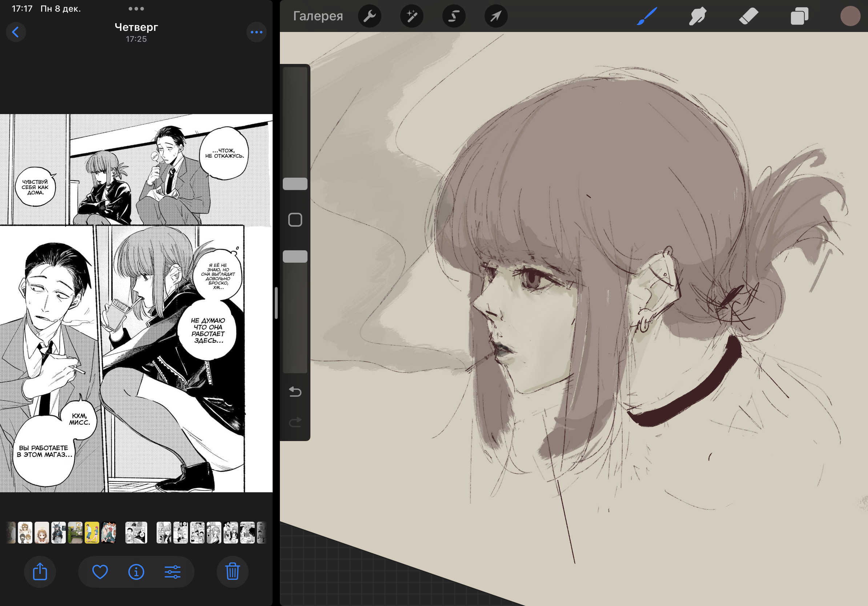
Task: Click the brush size slider handle
Action: tap(295, 184)
